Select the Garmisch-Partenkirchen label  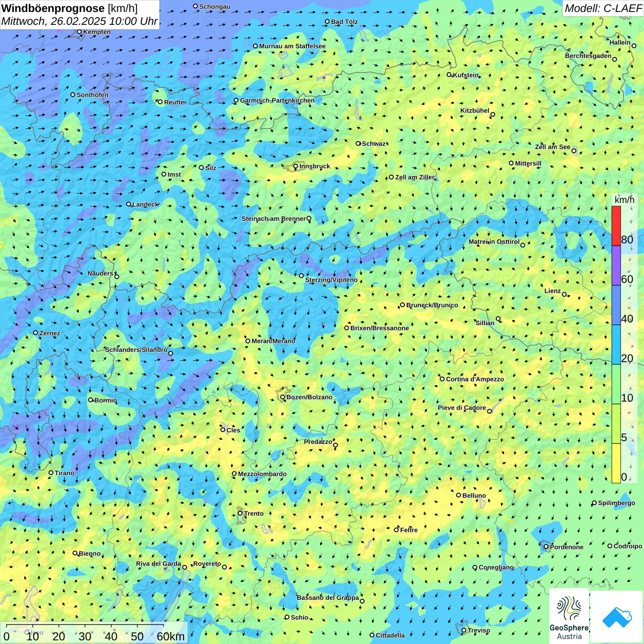[x=277, y=101]
